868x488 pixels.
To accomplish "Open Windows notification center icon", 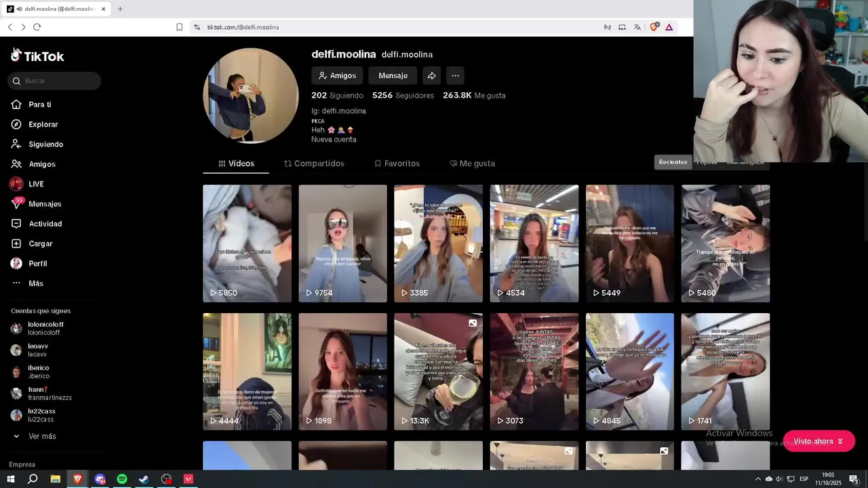I will pos(854,479).
